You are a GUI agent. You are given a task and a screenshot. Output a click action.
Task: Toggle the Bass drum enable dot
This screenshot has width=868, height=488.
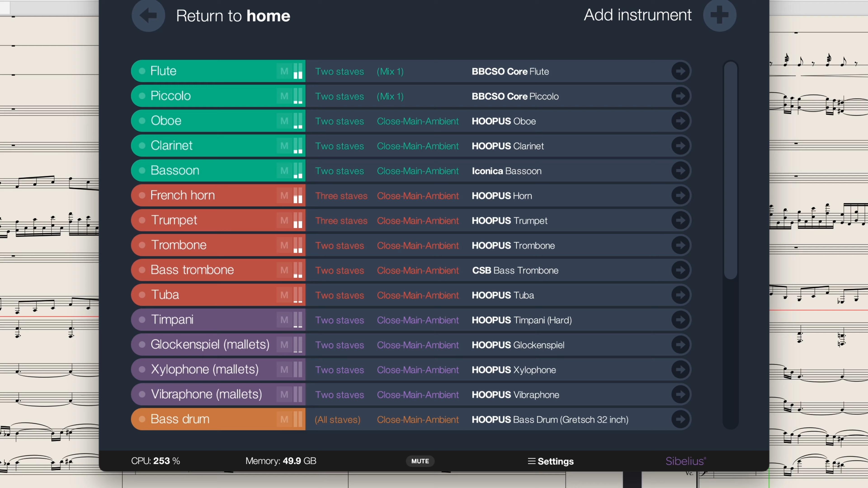142,419
